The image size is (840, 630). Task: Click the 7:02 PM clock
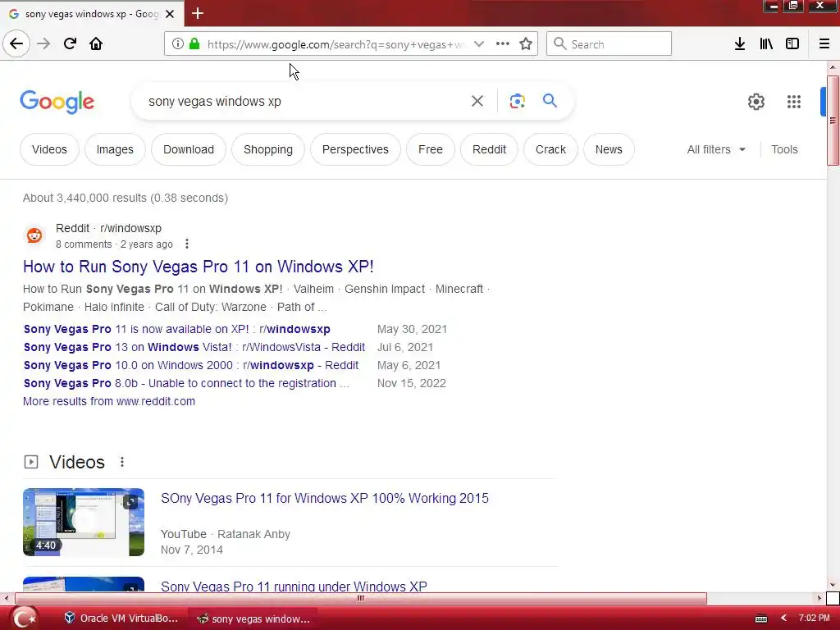[814, 619]
